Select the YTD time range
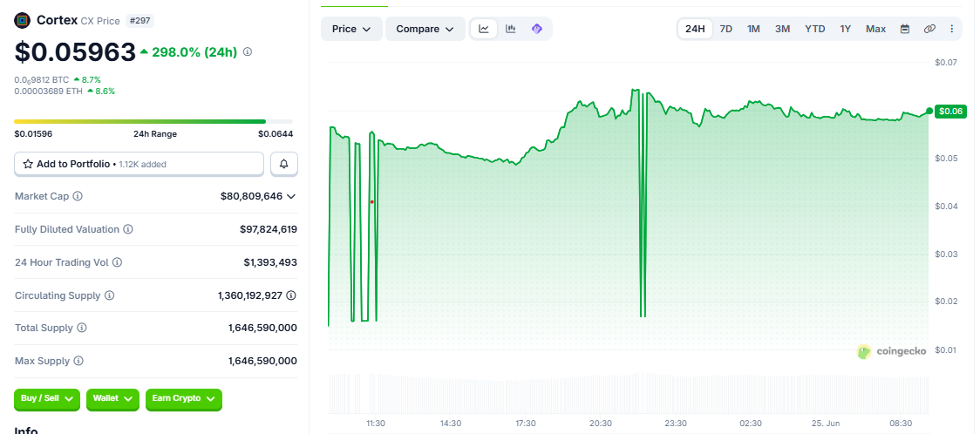 click(x=815, y=29)
